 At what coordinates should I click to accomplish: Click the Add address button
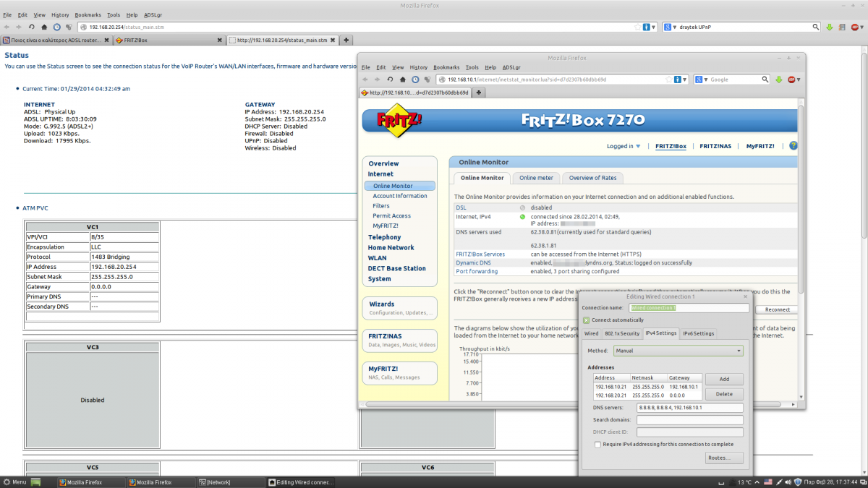pos(724,379)
